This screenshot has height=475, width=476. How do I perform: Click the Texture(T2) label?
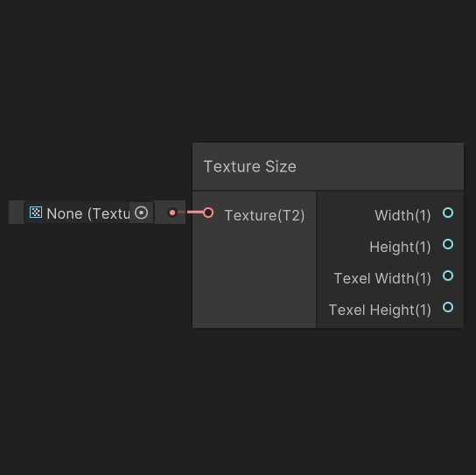pyautogui.click(x=264, y=215)
